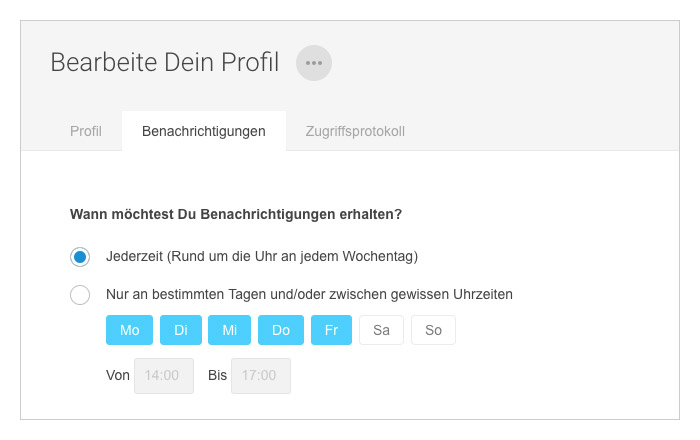Click the 'Bearbeite Dein Profil' heading
The image size is (700, 440).
coord(165,62)
